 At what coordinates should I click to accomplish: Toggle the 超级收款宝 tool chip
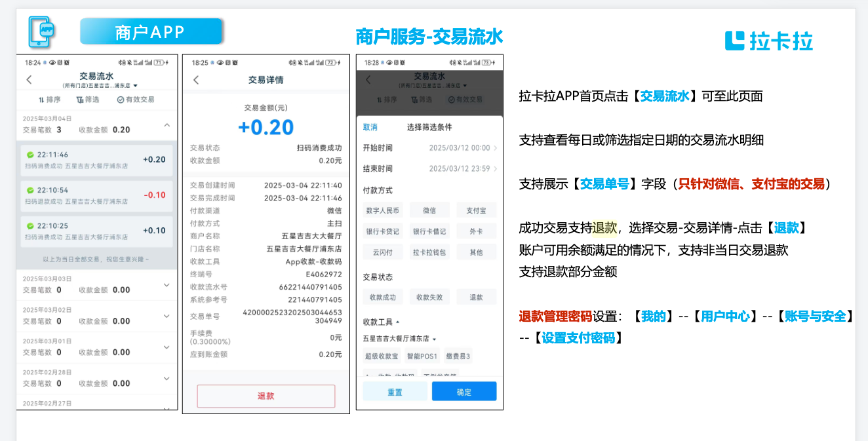[x=382, y=356]
